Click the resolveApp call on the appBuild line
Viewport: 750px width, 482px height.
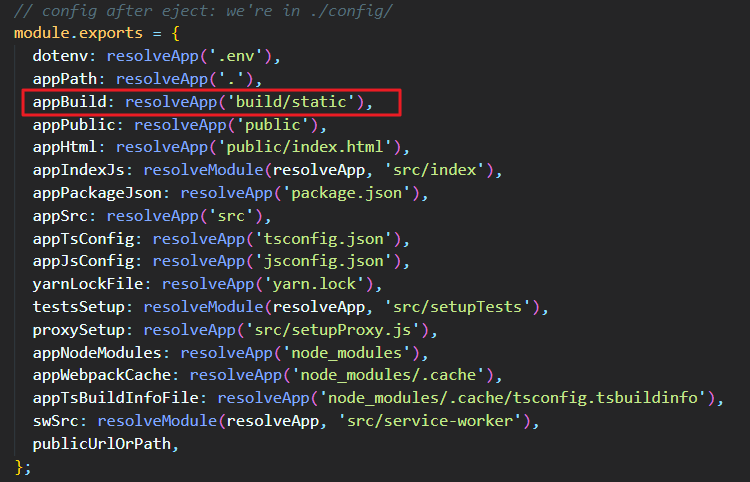click(x=171, y=102)
